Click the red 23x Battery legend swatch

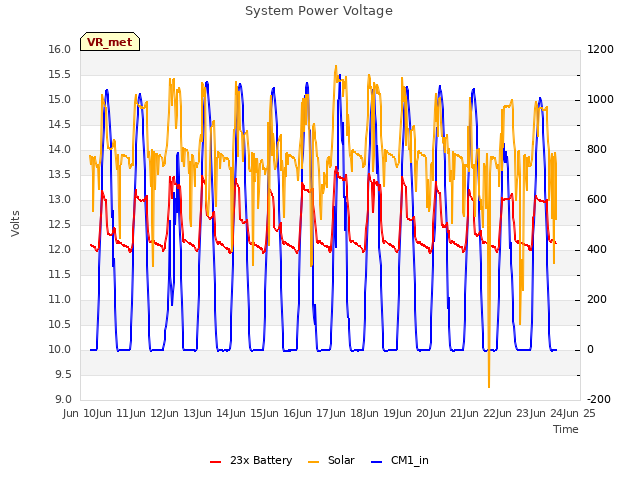[x=215, y=462]
